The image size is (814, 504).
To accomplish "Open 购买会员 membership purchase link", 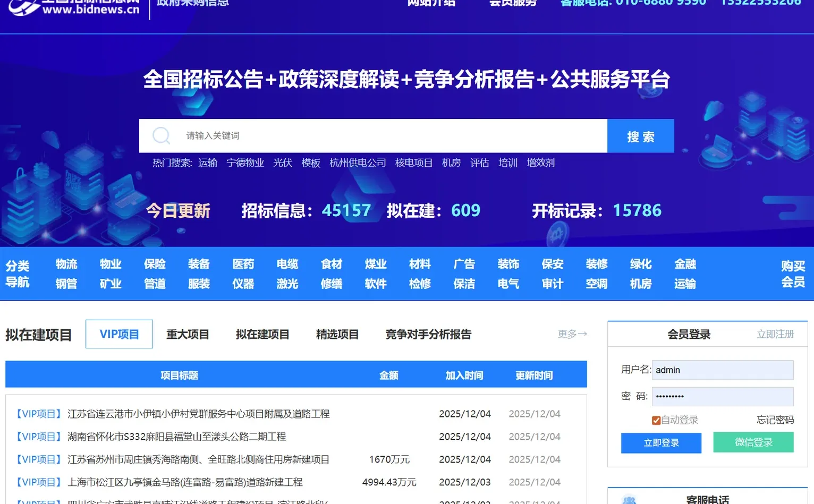I will 793,273.
